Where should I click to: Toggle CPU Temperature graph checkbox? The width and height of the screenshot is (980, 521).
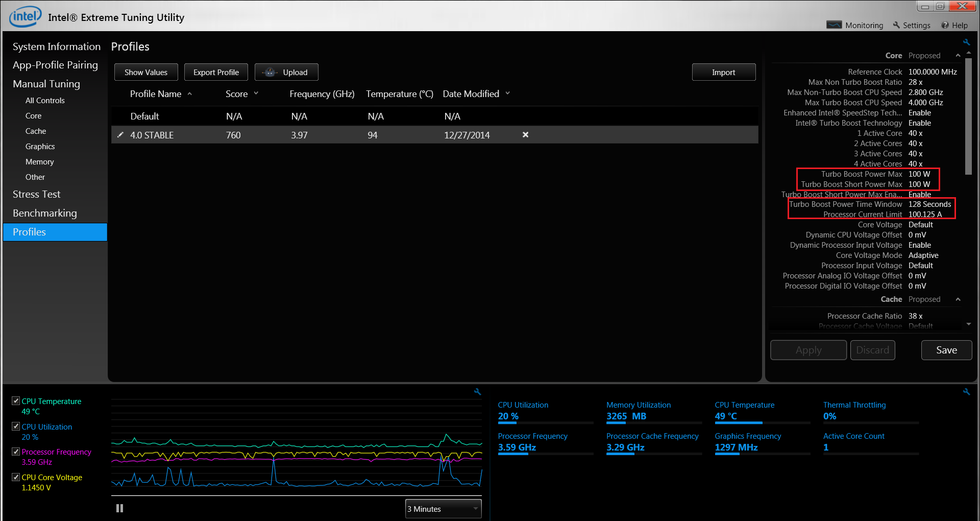(16, 401)
